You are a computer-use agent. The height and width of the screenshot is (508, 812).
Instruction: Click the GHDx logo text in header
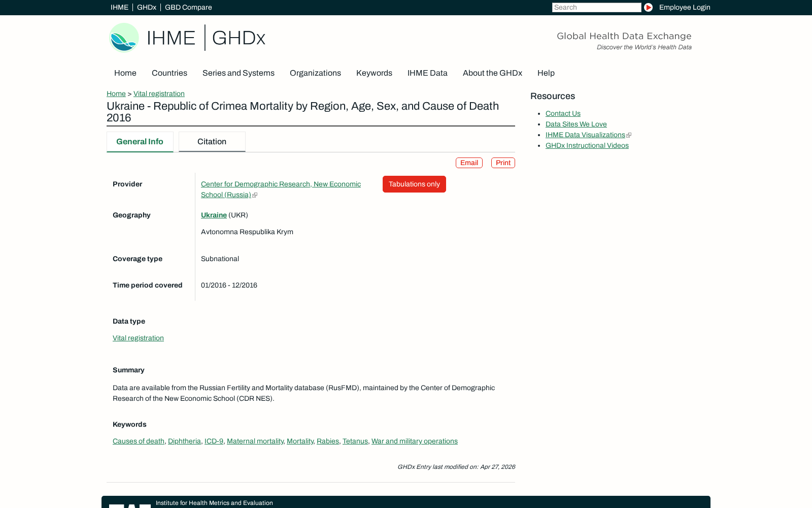tap(239, 38)
